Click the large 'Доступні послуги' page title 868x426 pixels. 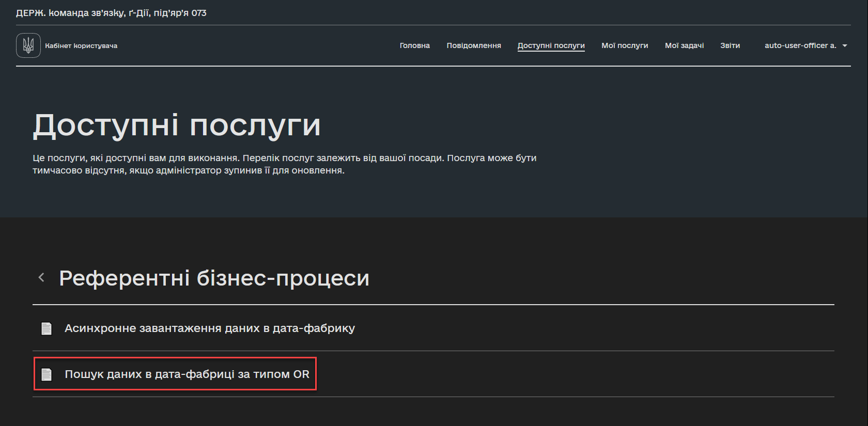pos(177,125)
